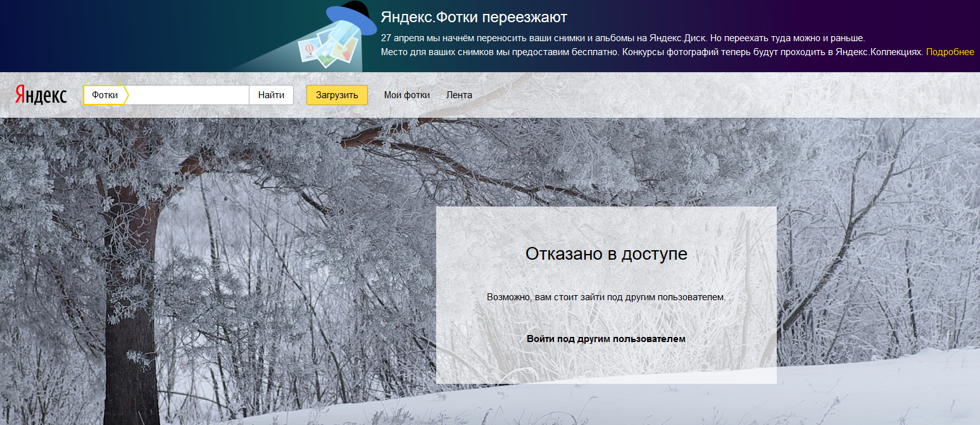The height and width of the screenshot is (425, 980).
Task: Select the Фотки search scope tag
Action: [106, 95]
